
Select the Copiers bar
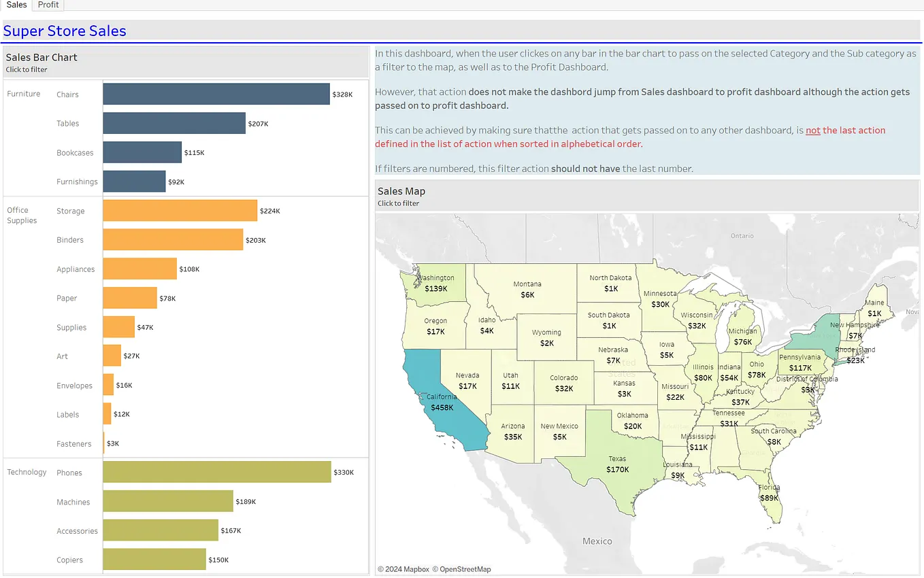click(154, 559)
